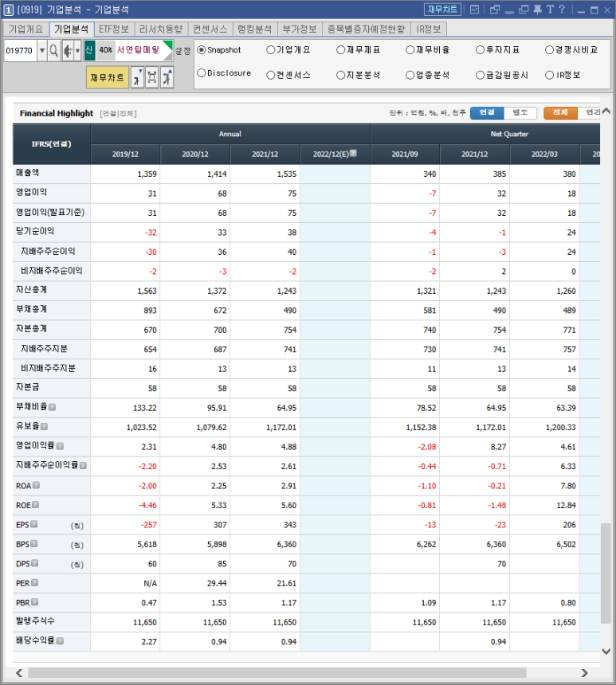Open the IR정보 tab
The width and height of the screenshot is (616, 685).
[429, 29]
